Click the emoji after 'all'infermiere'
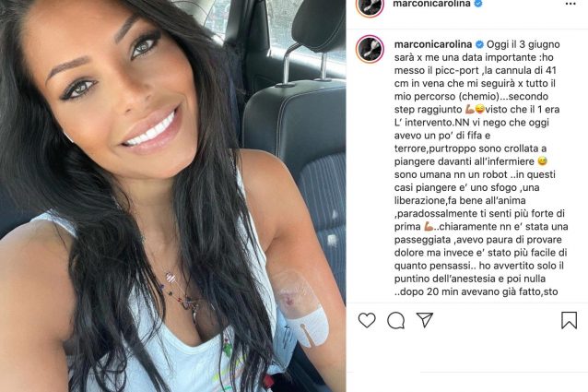588x392 pixels. [542, 161]
